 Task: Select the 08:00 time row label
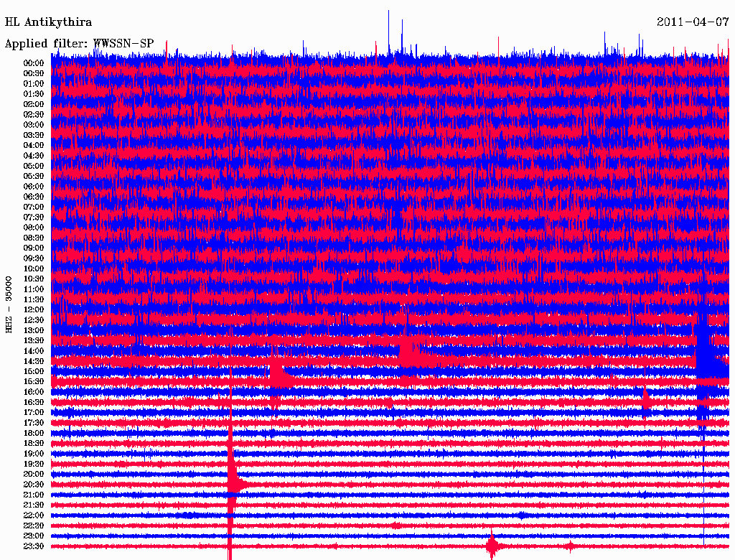[34, 228]
